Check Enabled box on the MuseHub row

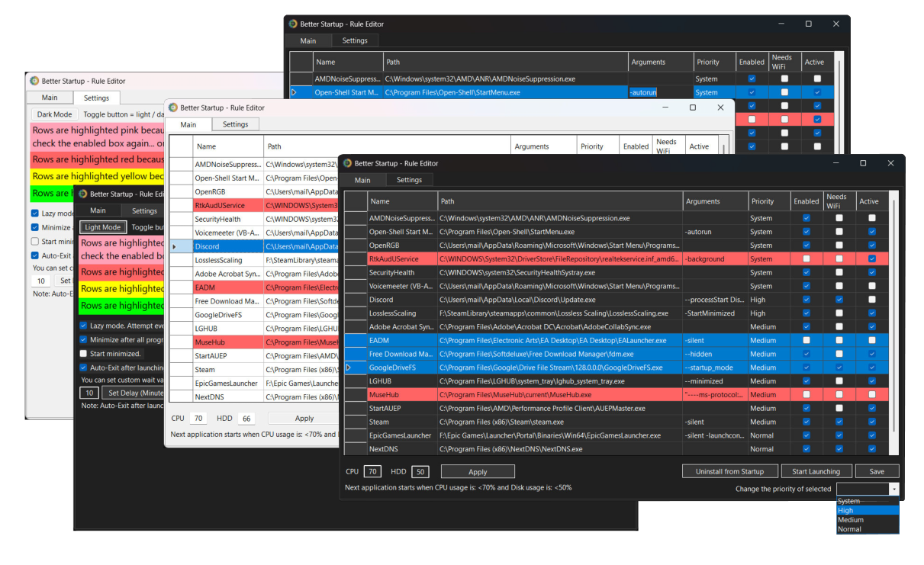(806, 395)
